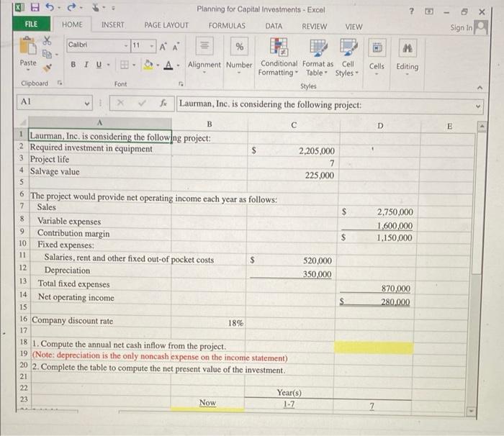Click vertical scrollbar up arrow
504x436 pixels.
pos(482,127)
